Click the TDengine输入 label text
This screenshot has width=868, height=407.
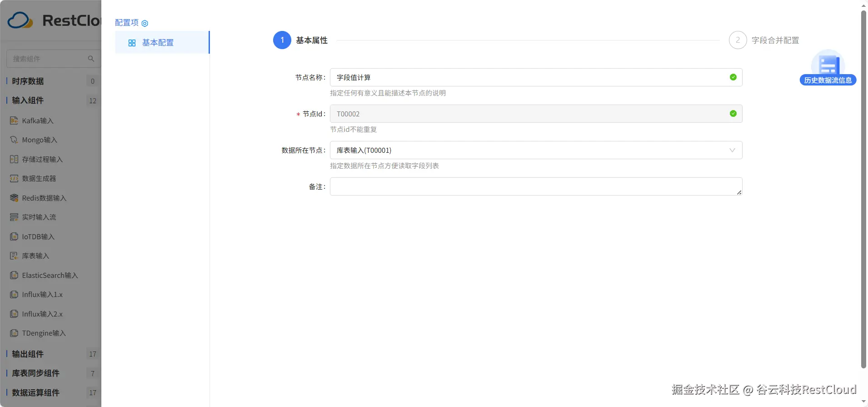coord(44,333)
